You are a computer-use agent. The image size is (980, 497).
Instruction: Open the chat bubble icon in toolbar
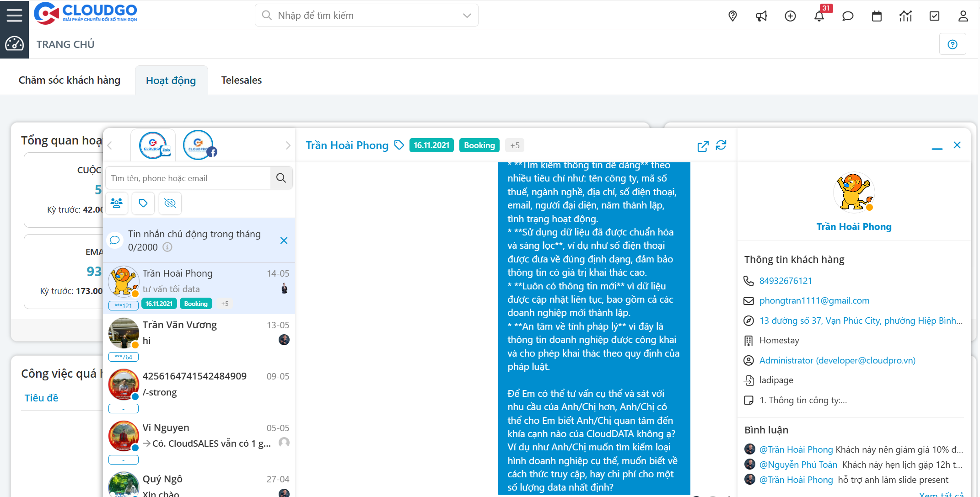(x=848, y=16)
